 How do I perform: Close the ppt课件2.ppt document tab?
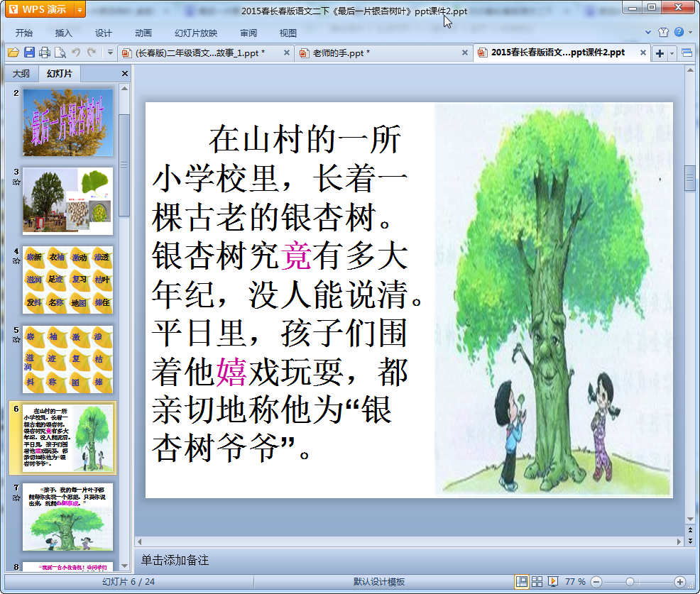(643, 53)
